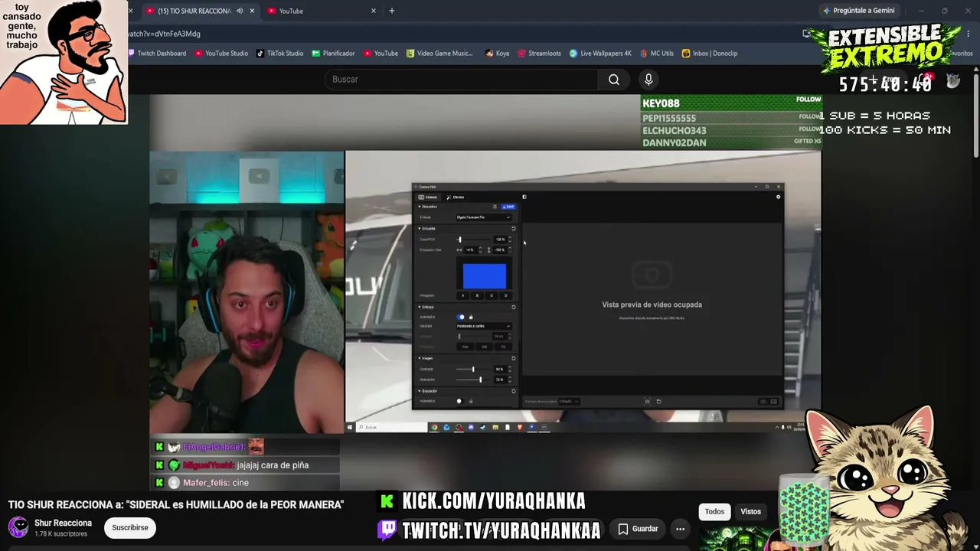Open the Twitch Dashboard bookmark
Image resolution: width=980 pixels, height=551 pixels.
tap(157, 54)
